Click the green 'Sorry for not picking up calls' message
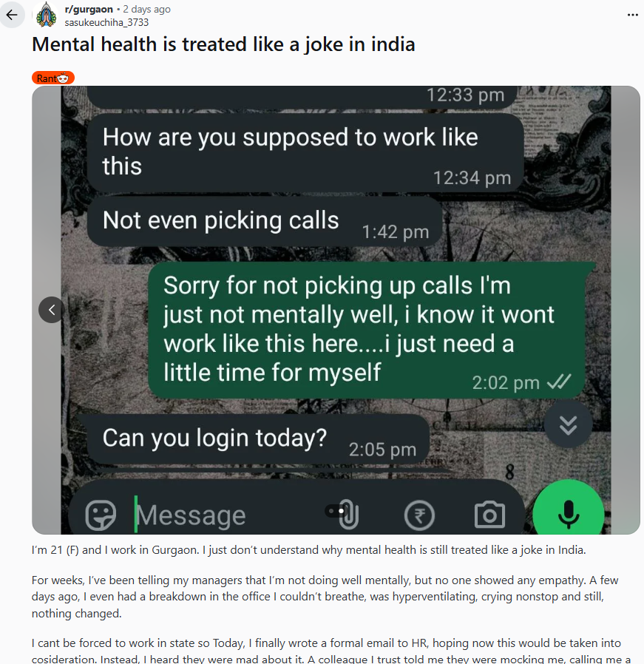This screenshot has height=664, width=644. 367,331
